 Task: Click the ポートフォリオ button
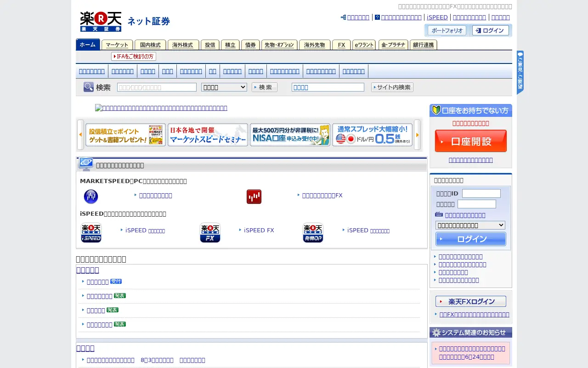447,30
